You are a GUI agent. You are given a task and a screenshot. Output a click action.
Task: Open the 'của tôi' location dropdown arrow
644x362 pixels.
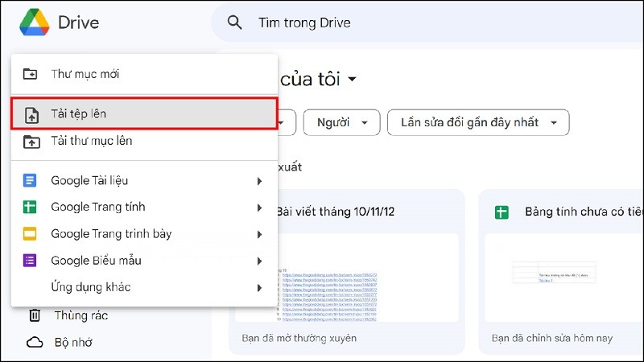(x=352, y=79)
